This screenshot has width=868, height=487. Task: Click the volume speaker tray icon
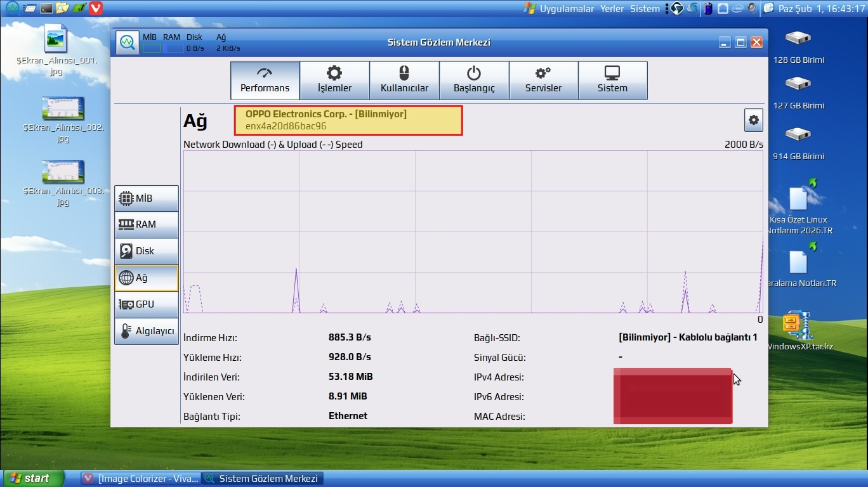coord(752,8)
